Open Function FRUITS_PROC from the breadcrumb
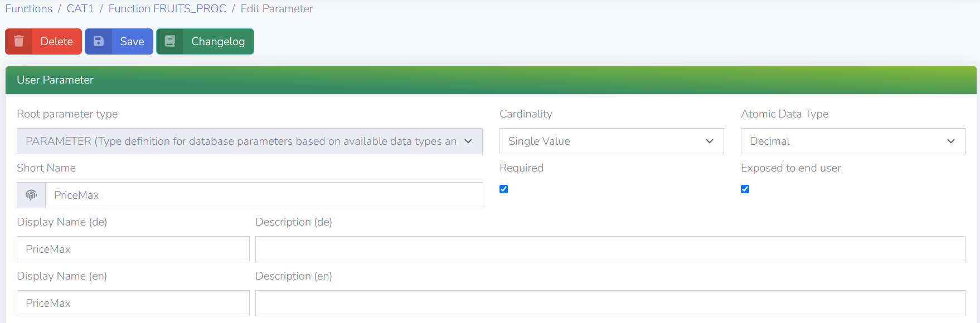The width and height of the screenshot is (980, 323). pyautogui.click(x=167, y=8)
